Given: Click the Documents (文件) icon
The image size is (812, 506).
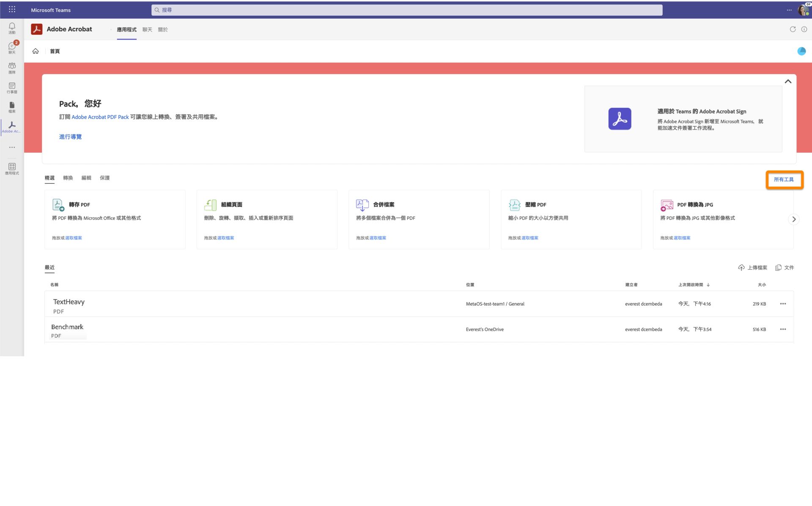Looking at the screenshot, I should 778,267.
